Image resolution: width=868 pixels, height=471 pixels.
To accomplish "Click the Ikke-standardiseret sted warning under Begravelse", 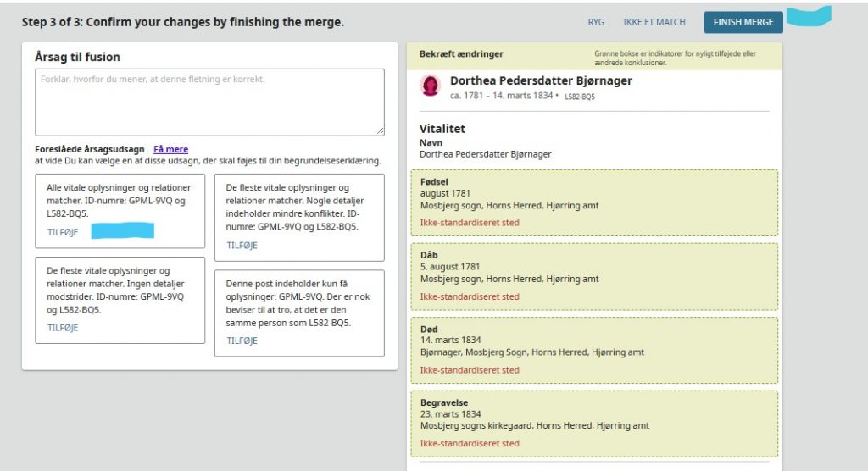I will coord(470,443).
